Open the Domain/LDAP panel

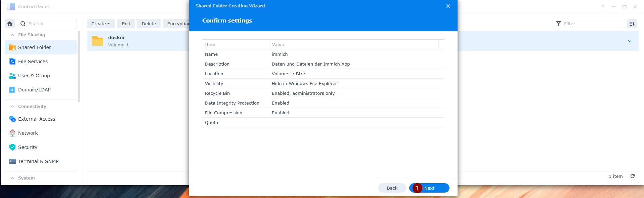(x=34, y=90)
